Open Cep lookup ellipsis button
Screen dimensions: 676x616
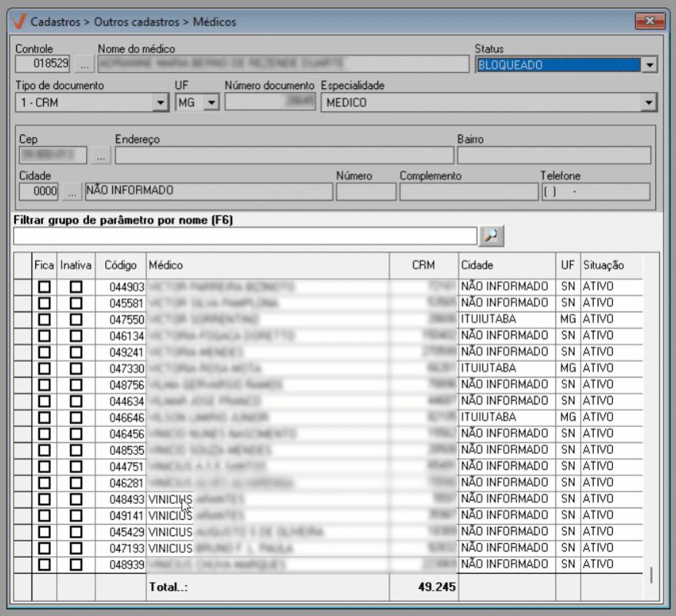tap(101, 155)
